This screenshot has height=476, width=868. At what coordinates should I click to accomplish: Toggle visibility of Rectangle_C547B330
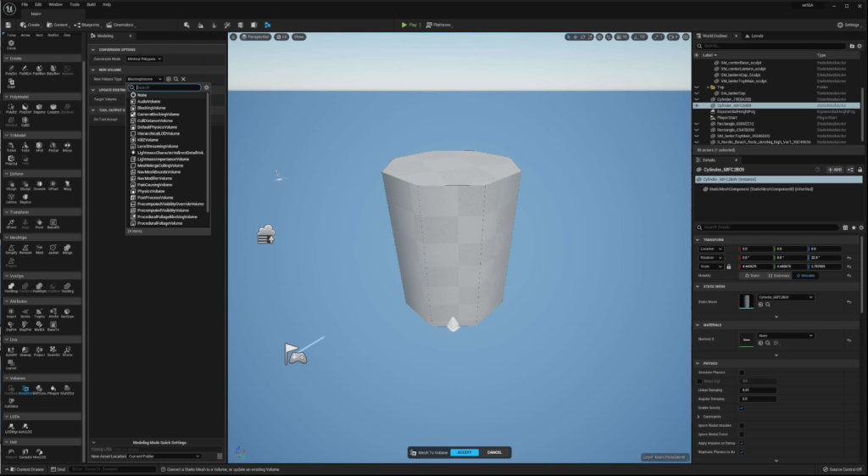point(697,130)
